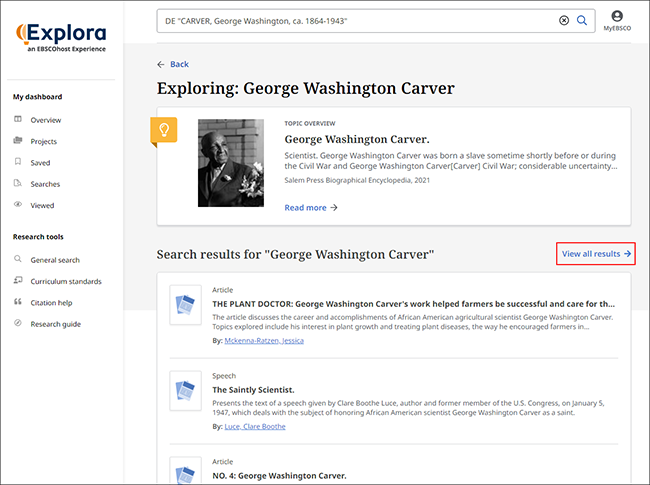Click the Projects folder icon
This screenshot has height=485, width=650.
(18, 140)
